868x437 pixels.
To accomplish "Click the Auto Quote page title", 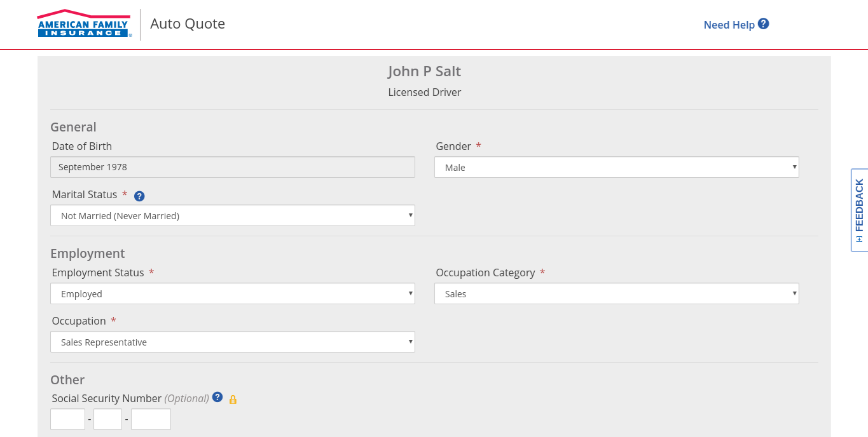I will coord(188,24).
